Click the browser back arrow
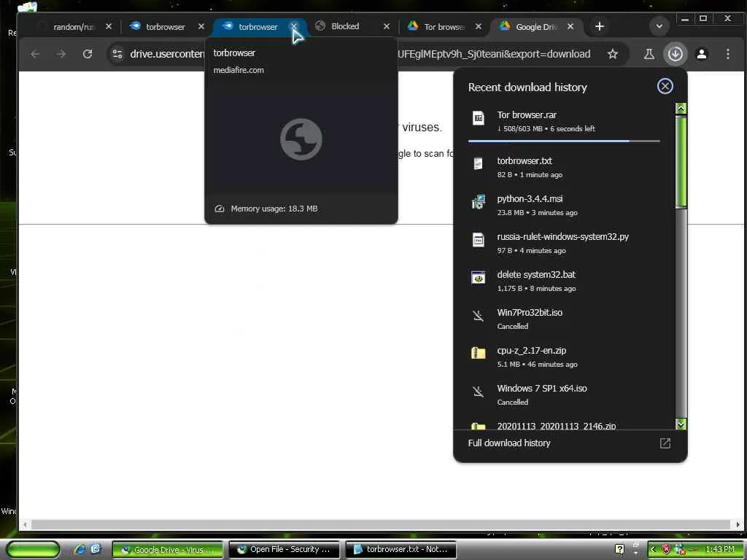Screen dimensions: 747x560 point(35,54)
